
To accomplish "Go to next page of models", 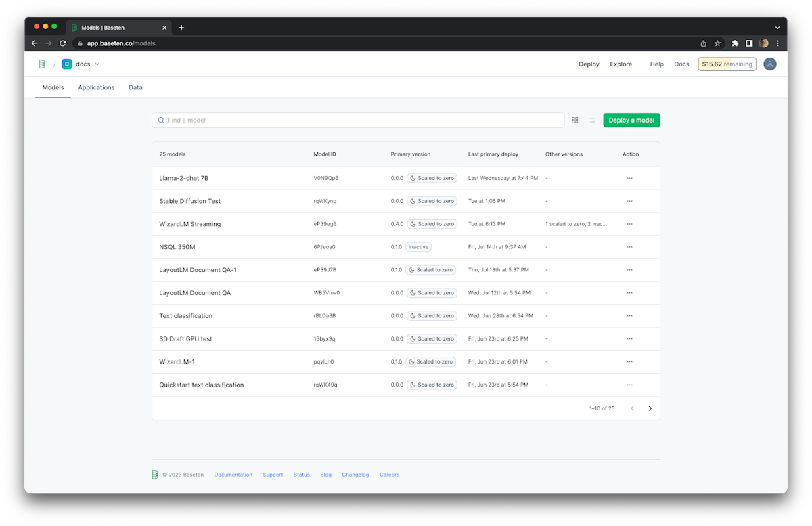I will [650, 408].
